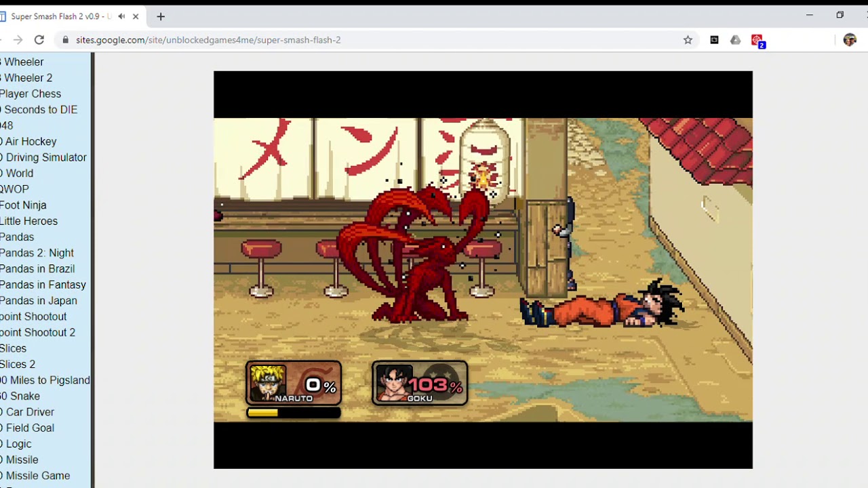Select the Snake game link
This screenshot has width=868, height=488.
pyautogui.click(x=20, y=396)
